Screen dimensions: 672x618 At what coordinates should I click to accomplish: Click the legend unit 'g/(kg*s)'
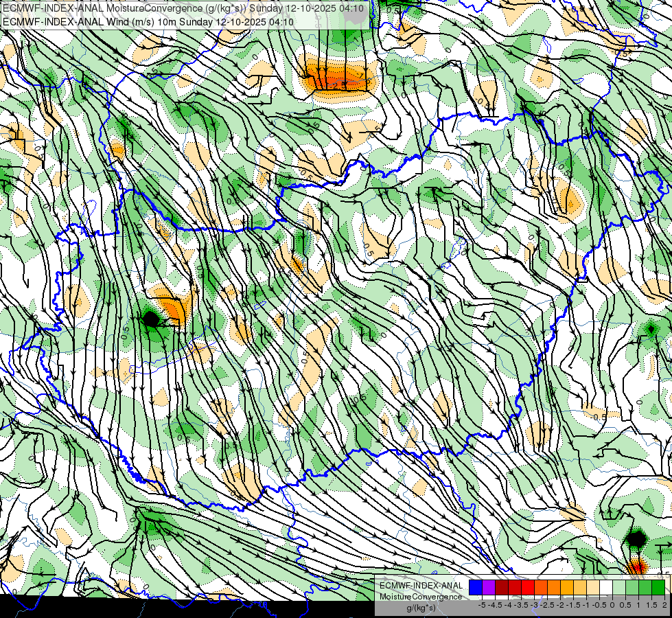(x=421, y=608)
